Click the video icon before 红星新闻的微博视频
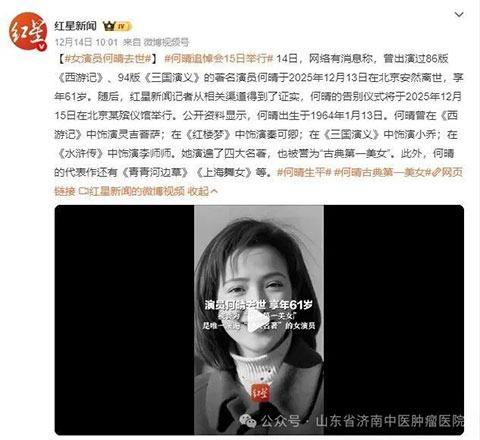This screenshot has width=480, height=440. coord(83,191)
